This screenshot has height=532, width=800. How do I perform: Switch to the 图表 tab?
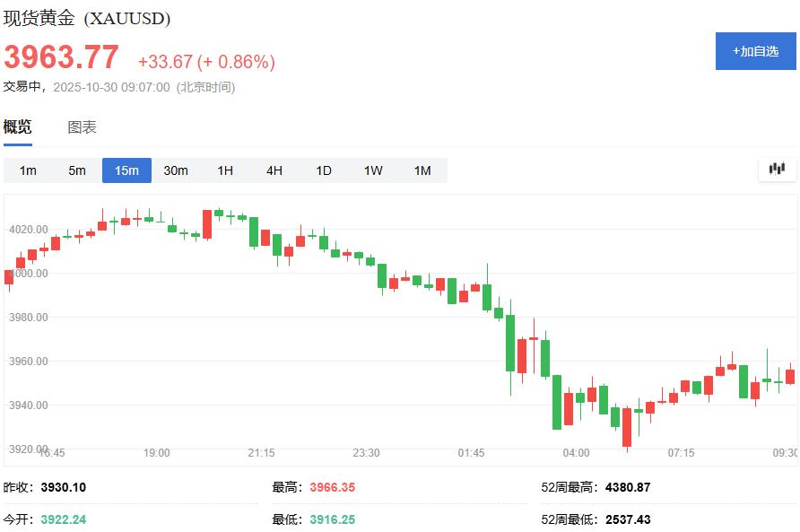tap(83, 126)
